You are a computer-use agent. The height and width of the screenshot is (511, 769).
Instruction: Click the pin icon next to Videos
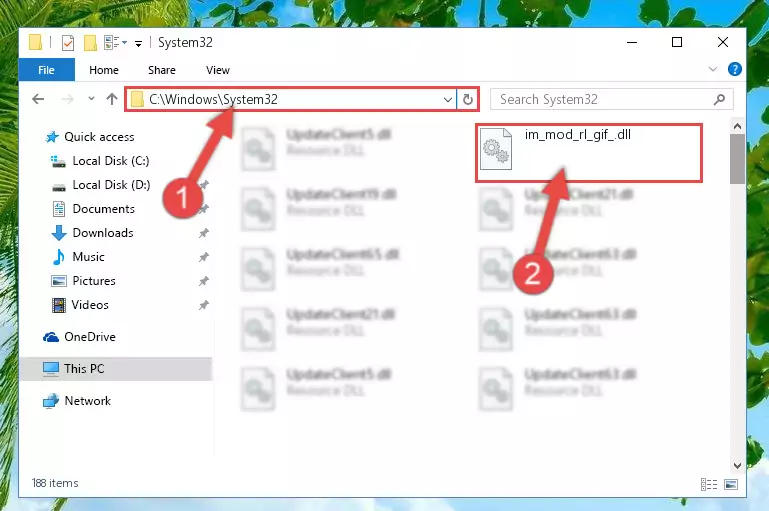click(x=204, y=305)
